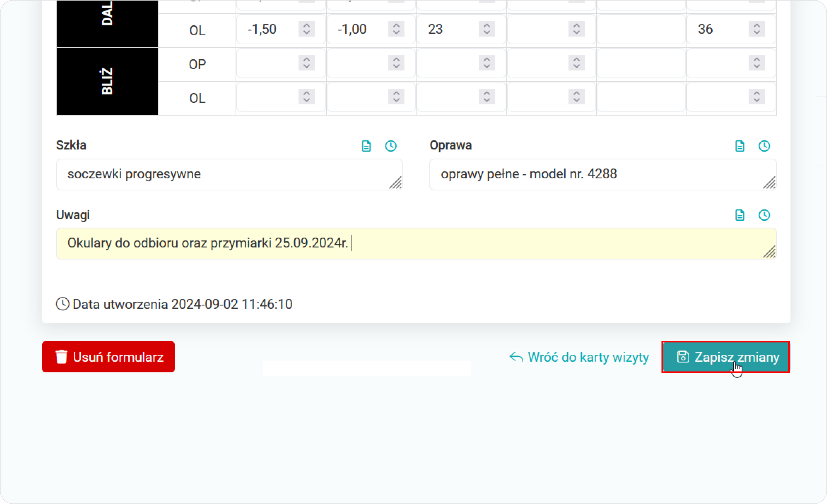827x504 pixels.
Task: Click the Data utworzenia 2024-09-02 timestamp text
Action: pyautogui.click(x=183, y=304)
